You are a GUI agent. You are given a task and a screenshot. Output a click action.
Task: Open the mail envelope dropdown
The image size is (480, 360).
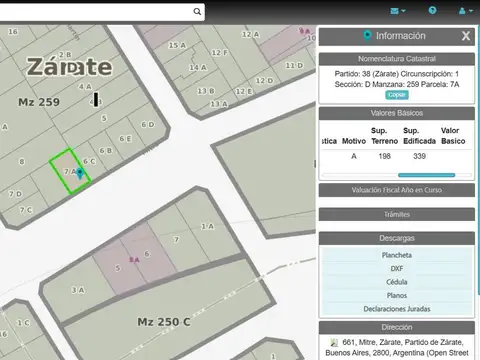click(x=398, y=11)
